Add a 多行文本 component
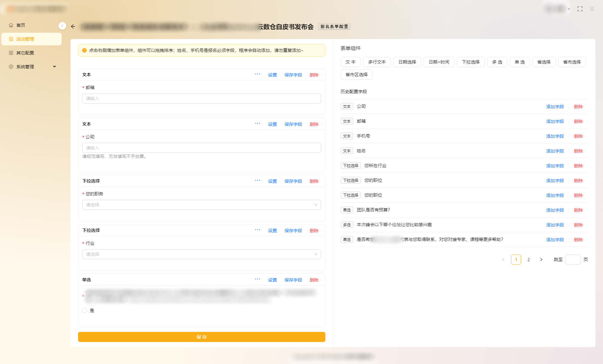The width and height of the screenshot is (603, 364). (377, 62)
